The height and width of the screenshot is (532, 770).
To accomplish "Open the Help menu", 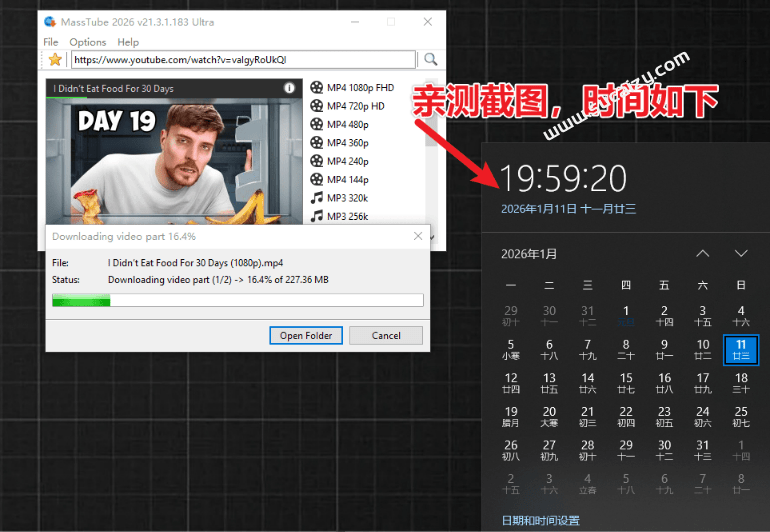I will (128, 42).
